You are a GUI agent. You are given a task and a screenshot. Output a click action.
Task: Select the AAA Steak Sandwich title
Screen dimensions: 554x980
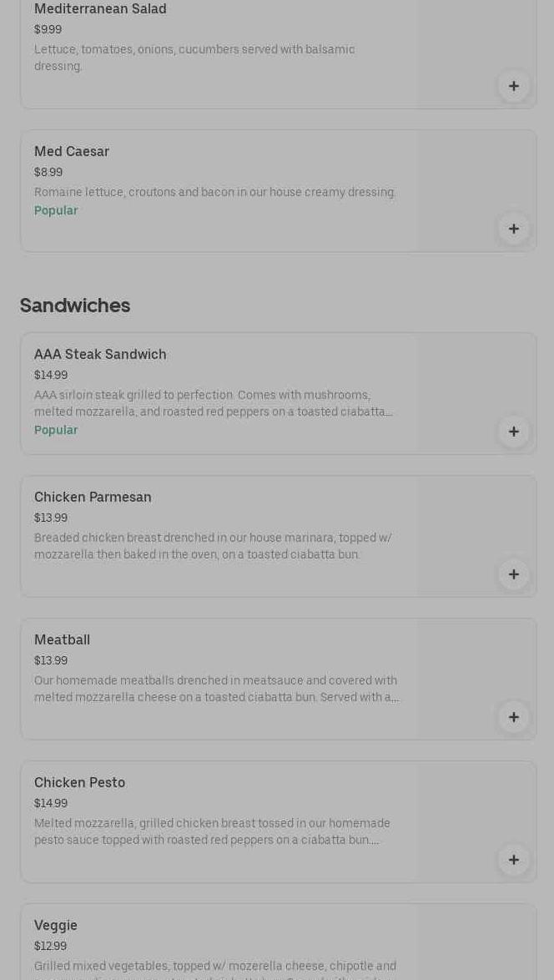click(x=100, y=355)
